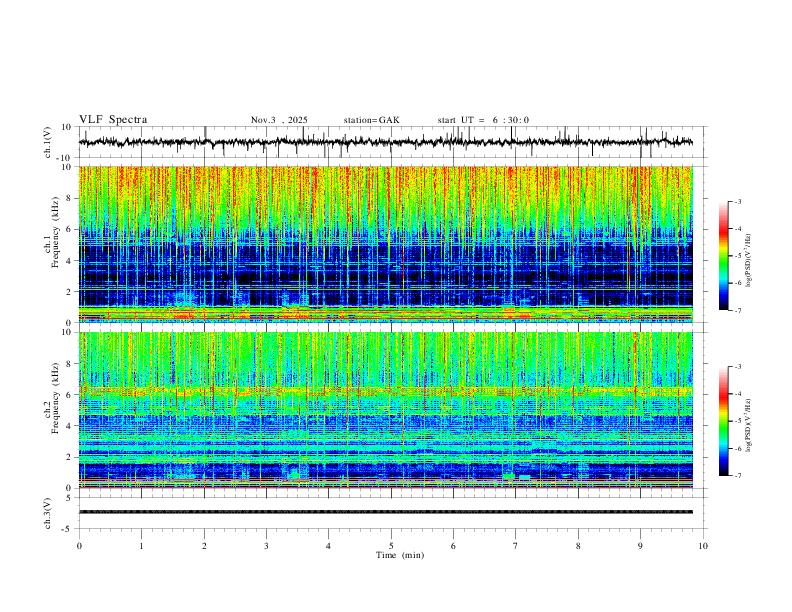Click the "-7" tick on the upper colorbar

(x=737, y=310)
